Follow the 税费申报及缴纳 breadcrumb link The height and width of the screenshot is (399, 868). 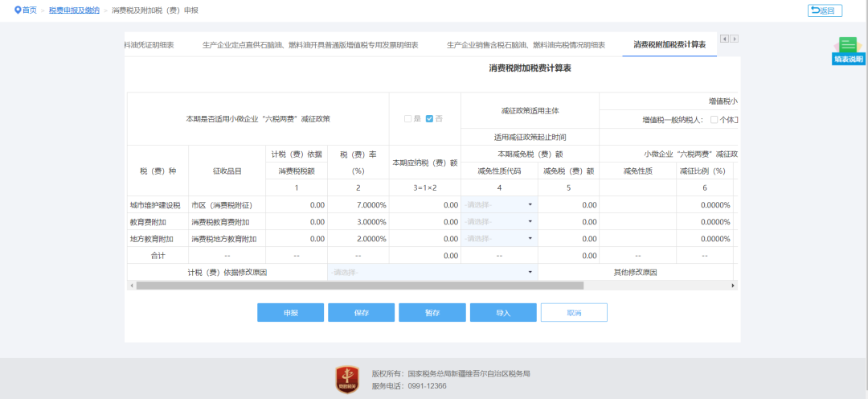[x=74, y=10]
